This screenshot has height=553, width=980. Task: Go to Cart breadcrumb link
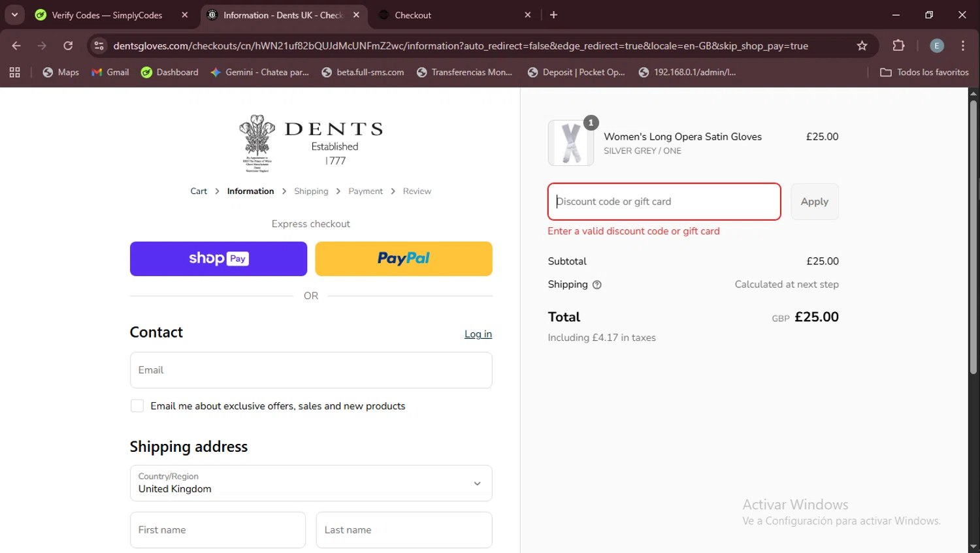coord(199,191)
